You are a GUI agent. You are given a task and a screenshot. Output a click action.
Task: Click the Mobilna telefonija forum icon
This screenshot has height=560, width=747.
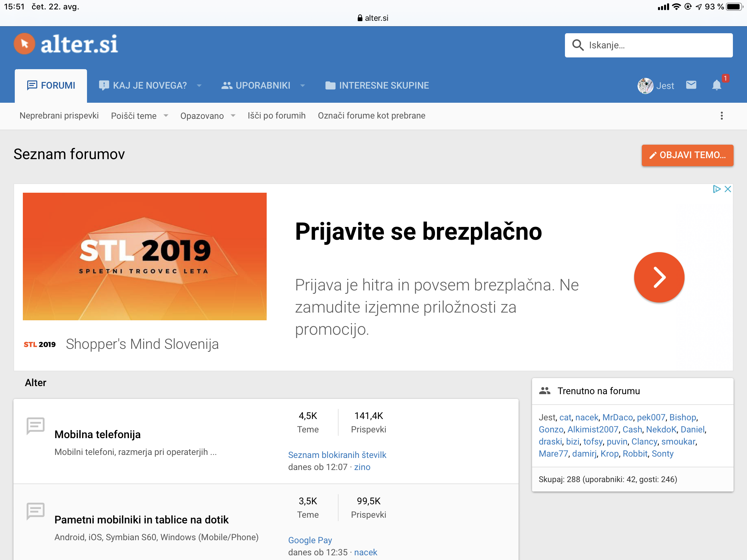[36, 426]
